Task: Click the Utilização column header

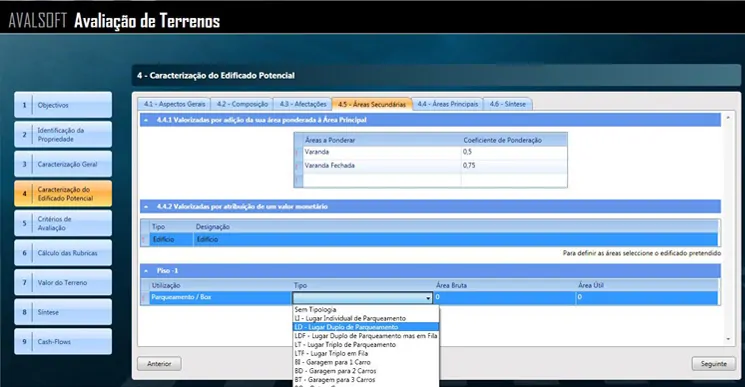Action: click(x=220, y=285)
